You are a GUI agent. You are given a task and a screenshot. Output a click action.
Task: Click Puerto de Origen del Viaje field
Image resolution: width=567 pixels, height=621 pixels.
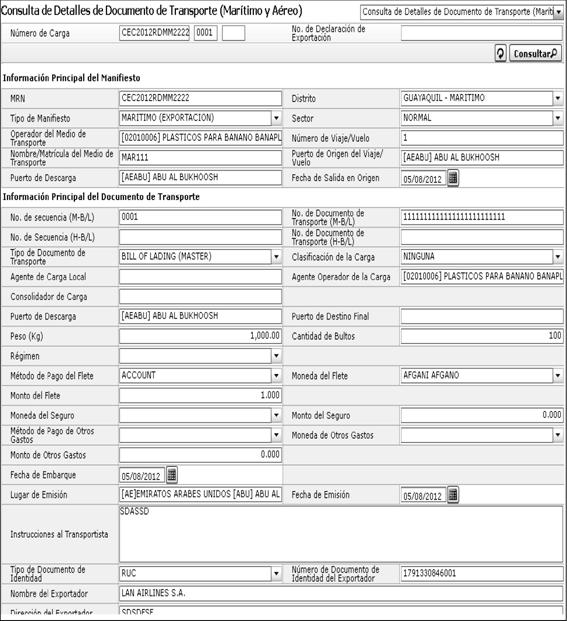[x=482, y=158]
